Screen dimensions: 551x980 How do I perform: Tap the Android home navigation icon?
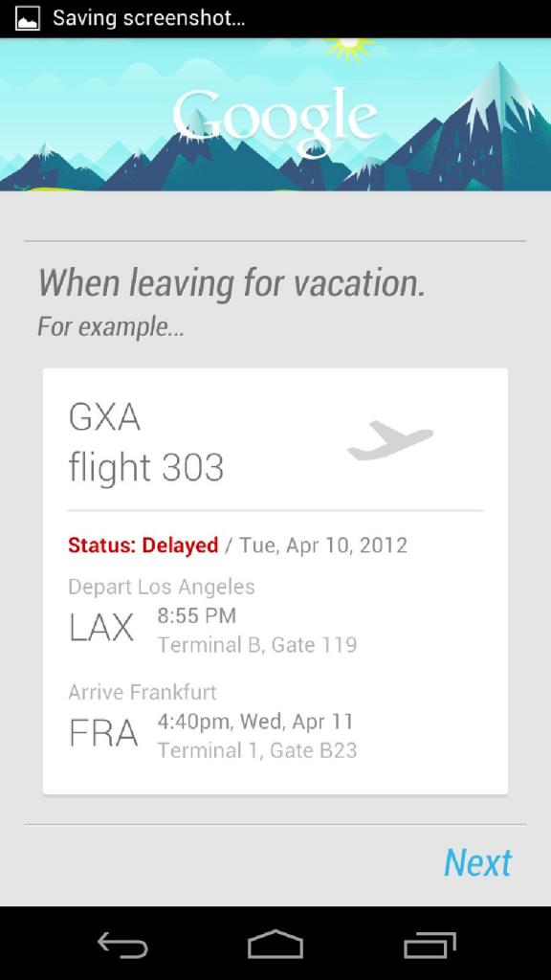tap(275, 945)
